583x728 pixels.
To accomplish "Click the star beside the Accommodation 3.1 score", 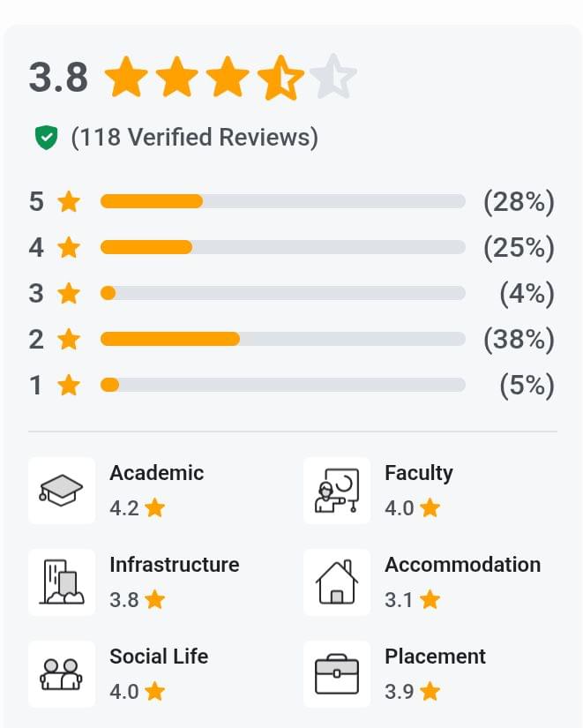I will [x=430, y=599].
